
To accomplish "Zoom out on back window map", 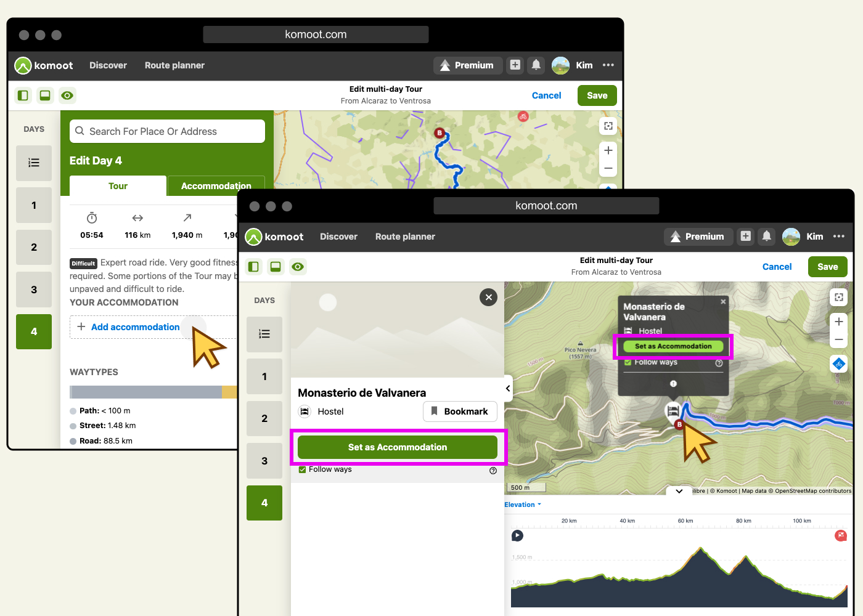I will pyautogui.click(x=608, y=168).
